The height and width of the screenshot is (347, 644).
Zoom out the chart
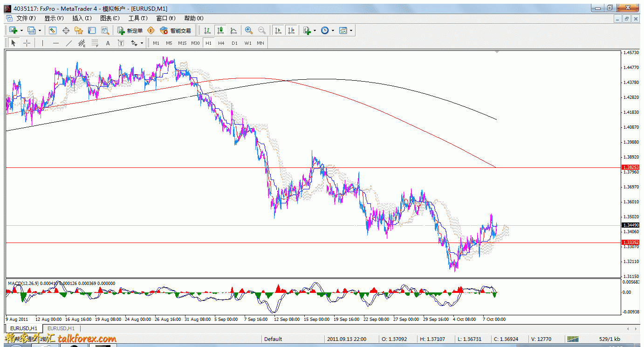click(262, 30)
